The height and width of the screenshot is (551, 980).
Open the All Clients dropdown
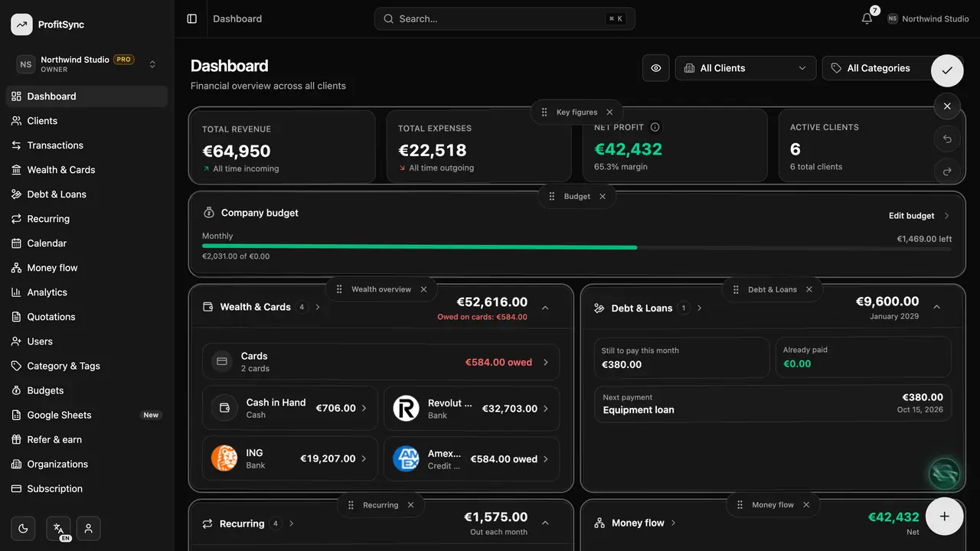tap(745, 68)
